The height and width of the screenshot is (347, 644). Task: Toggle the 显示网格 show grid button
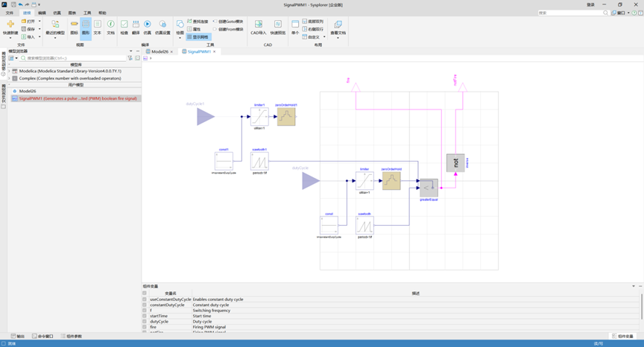(198, 37)
